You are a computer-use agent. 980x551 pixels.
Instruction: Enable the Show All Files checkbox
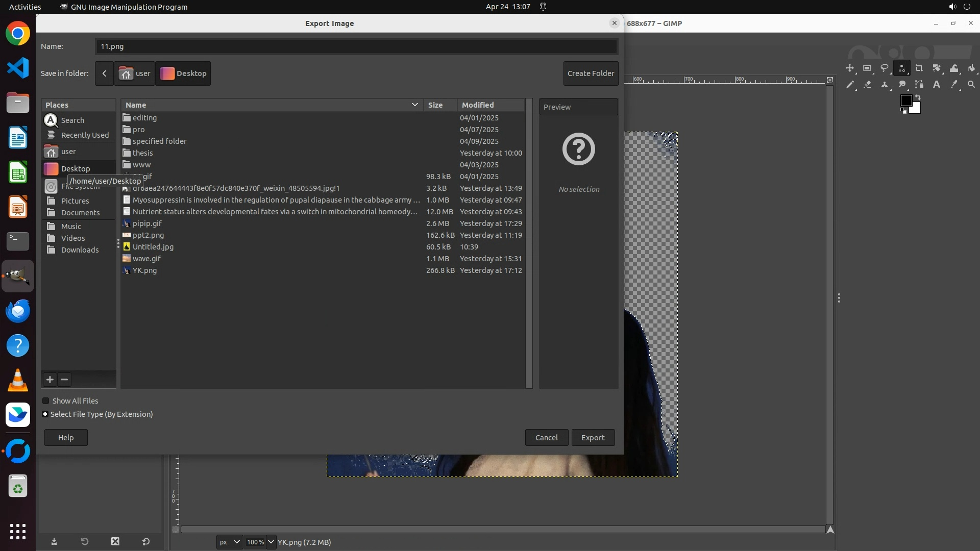46,401
